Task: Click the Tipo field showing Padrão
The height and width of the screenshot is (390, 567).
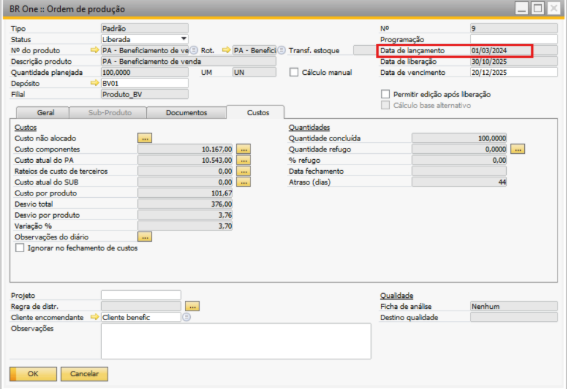Action: pos(145,28)
